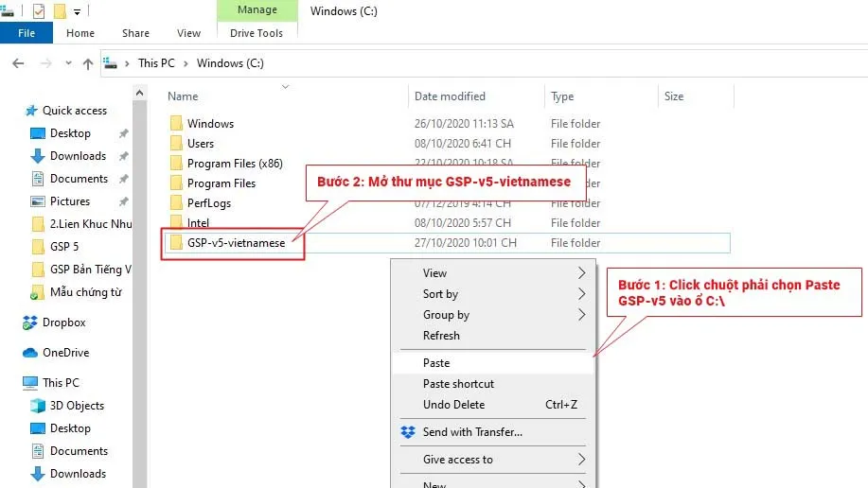Click the Up one level arrow icon
Screen dimensions: 868x488
[88, 63]
